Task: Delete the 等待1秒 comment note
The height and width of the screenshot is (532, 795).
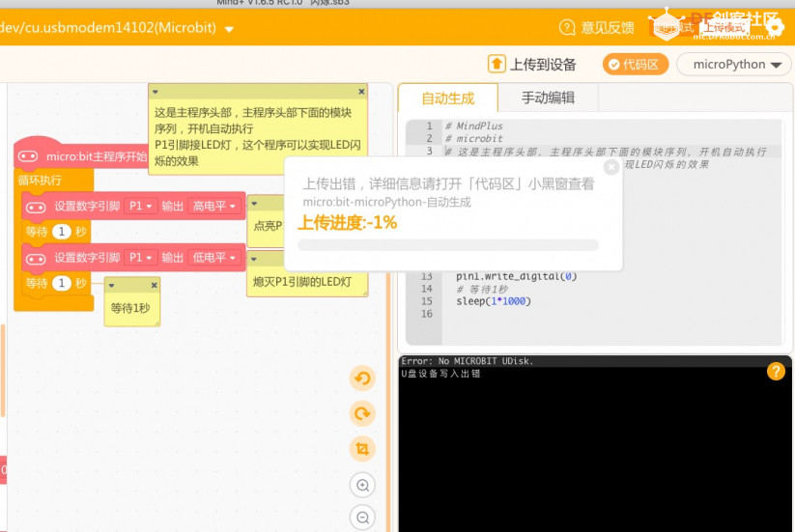Action: pyautogui.click(x=155, y=285)
